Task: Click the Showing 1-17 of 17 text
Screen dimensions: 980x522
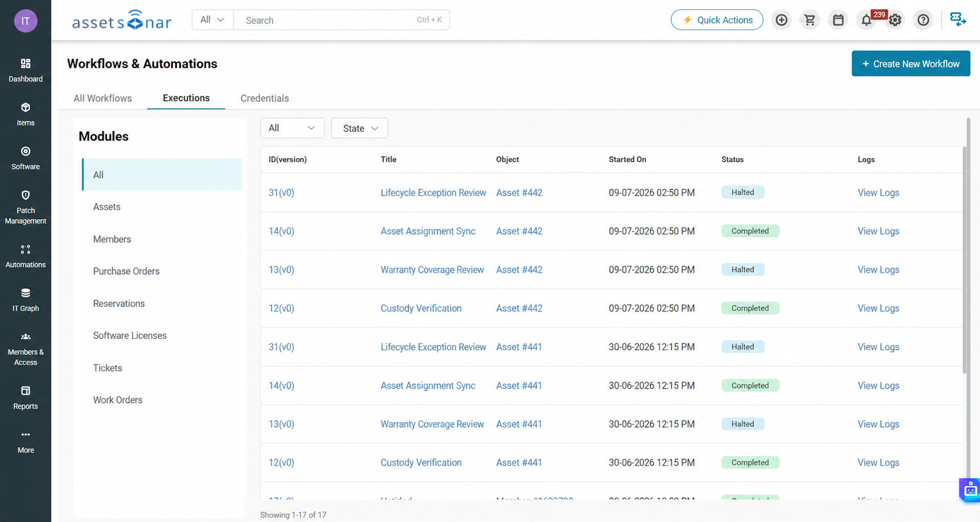Action: (x=293, y=515)
